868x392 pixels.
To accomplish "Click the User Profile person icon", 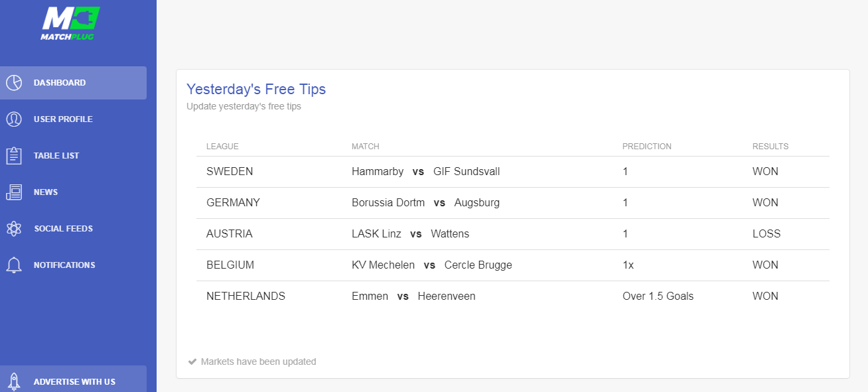I will coord(14,119).
